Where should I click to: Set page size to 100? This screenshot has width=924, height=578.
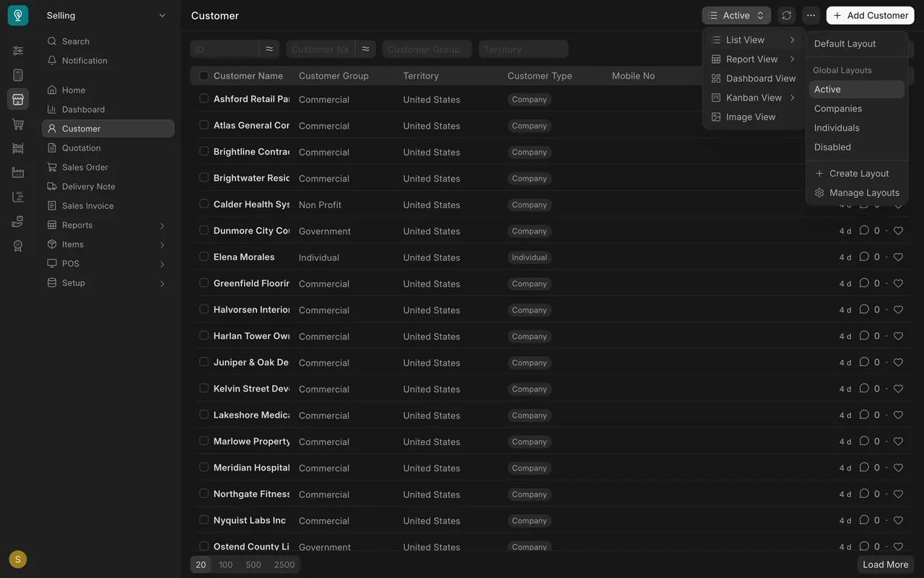click(x=226, y=565)
